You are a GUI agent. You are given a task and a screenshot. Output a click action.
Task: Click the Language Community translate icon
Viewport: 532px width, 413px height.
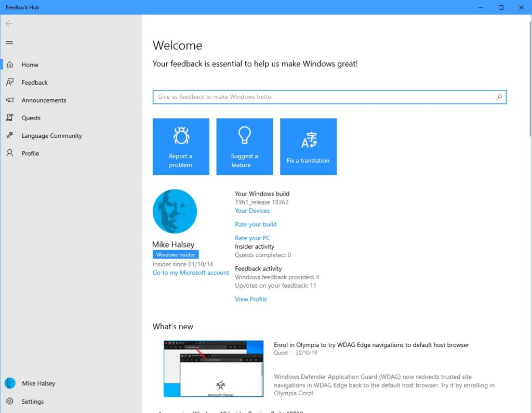(x=10, y=136)
